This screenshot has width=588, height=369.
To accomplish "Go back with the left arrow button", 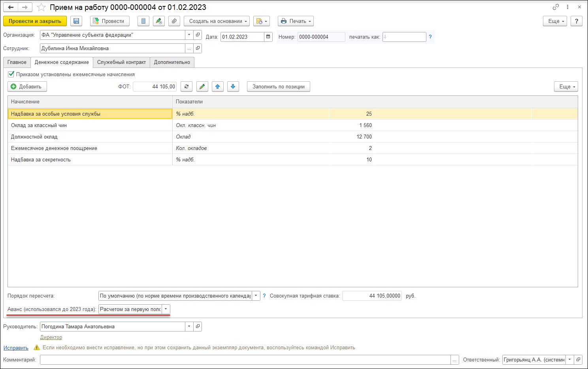I will (x=11, y=7).
